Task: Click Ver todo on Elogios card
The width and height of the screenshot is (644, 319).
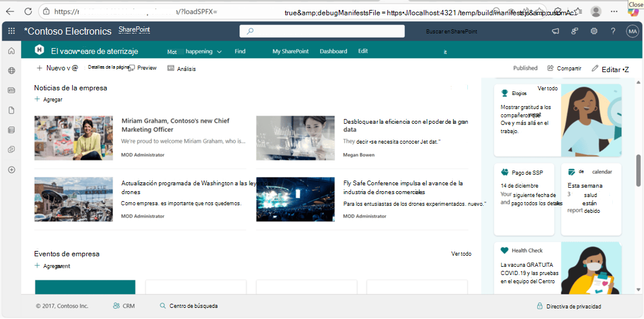Action: point(548,88)
